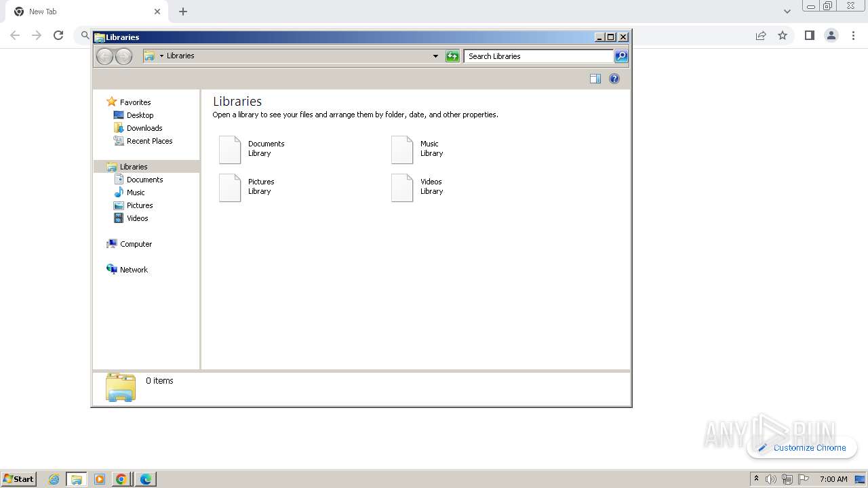This screenshot has width=868, height=488.
Task: Open Help with the question mark icon
Action: coord(614,79)
